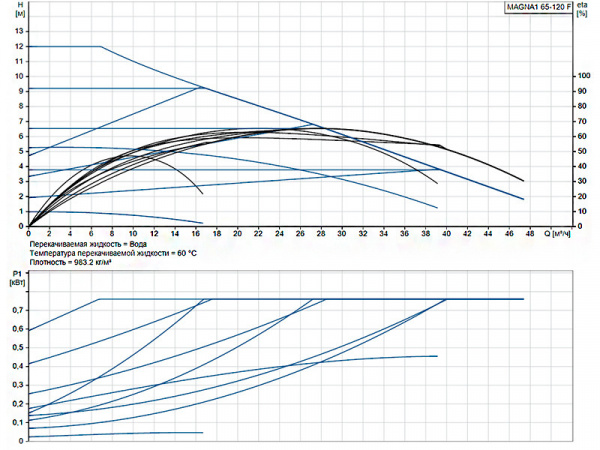Click the Q [м³/ч] flow axis label
The image size is (600, 450).
pos(560,234)
